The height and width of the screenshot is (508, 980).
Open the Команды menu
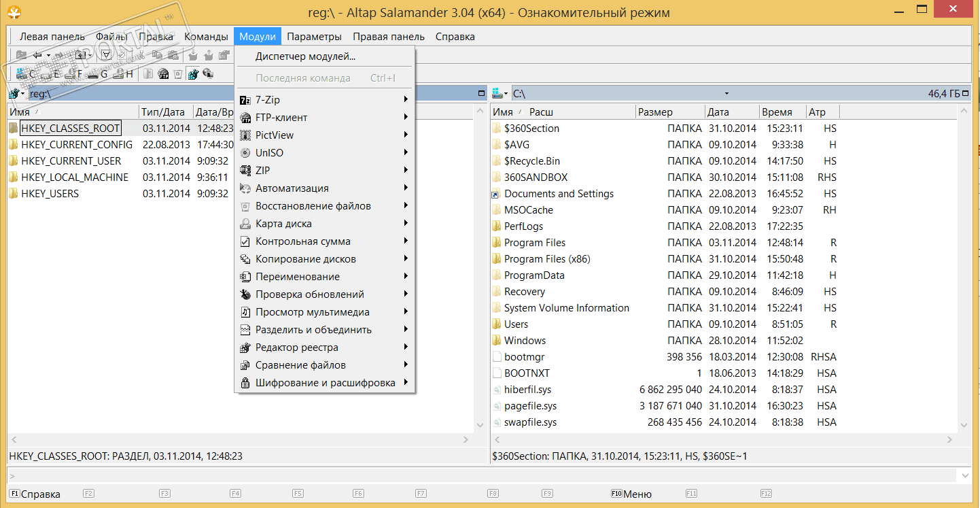pyautogui.click(x=206, y=37)
